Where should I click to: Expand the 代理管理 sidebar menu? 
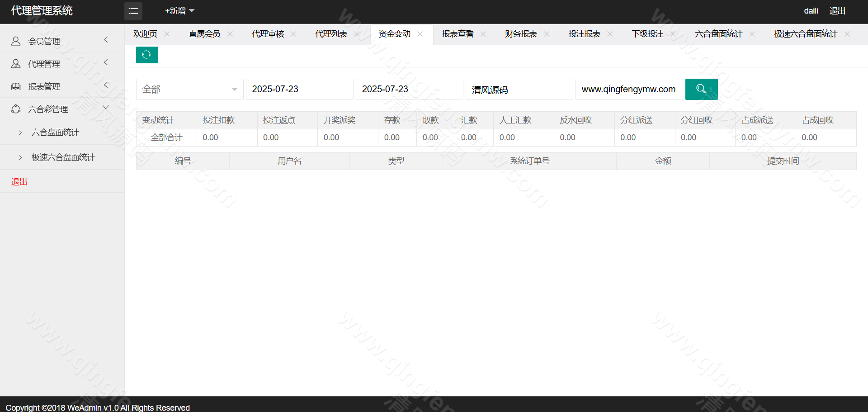[62, 64]
